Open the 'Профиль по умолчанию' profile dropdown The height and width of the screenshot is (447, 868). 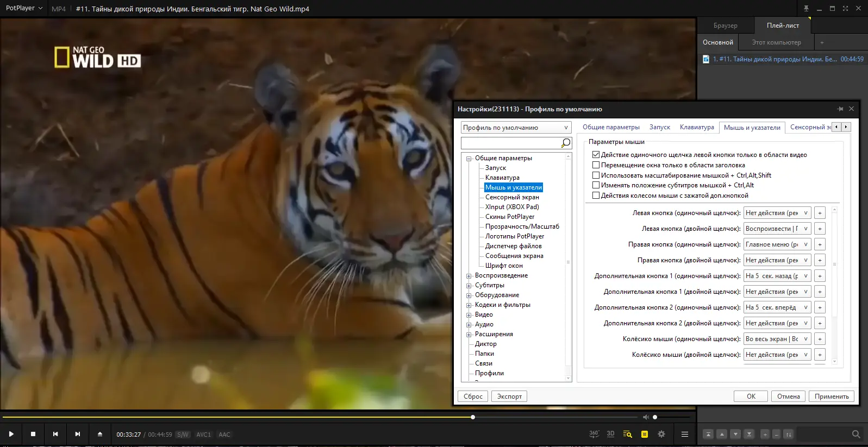click(x=516, y=128)
